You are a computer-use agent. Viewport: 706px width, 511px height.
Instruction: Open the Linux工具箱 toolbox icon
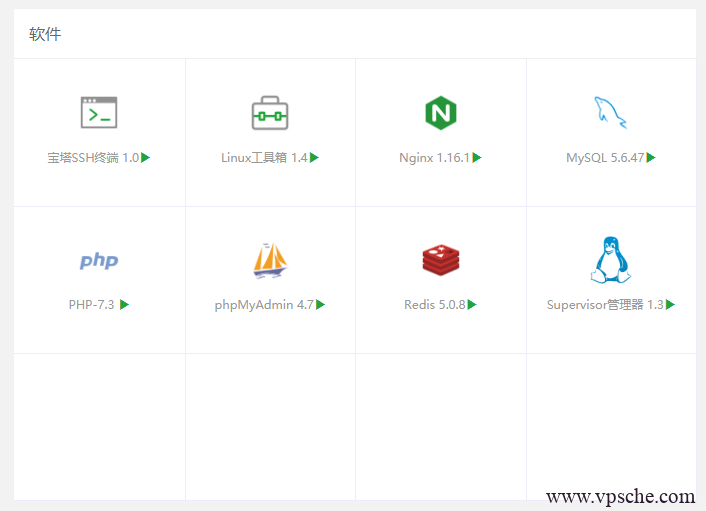(x=270, y=113)
